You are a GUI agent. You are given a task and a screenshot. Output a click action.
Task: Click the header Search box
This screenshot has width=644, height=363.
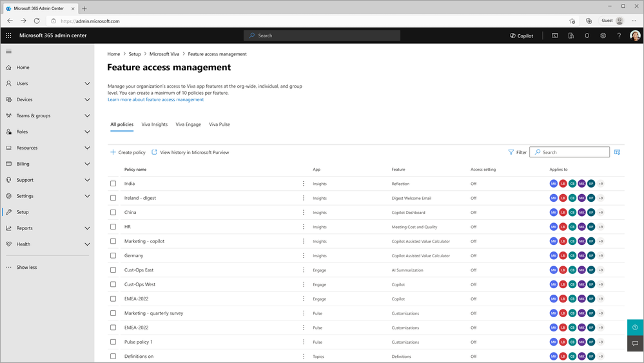pos(322,35)
